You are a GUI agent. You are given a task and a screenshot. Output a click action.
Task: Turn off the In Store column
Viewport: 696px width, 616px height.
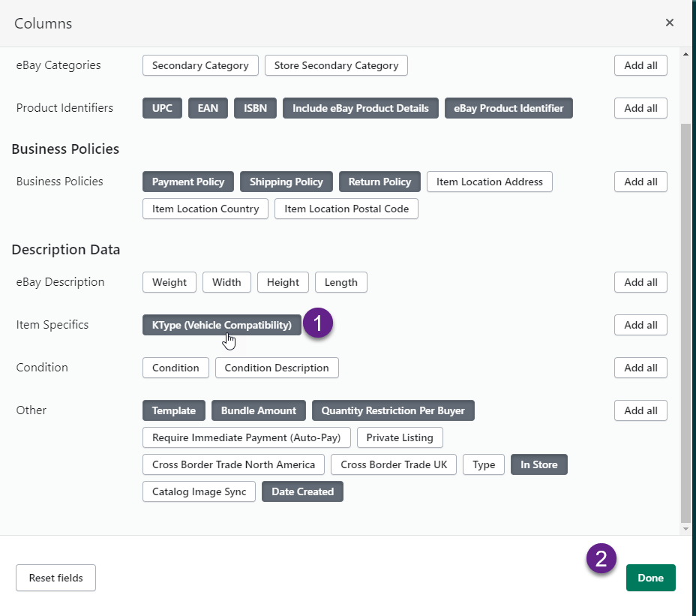[539, 464]
